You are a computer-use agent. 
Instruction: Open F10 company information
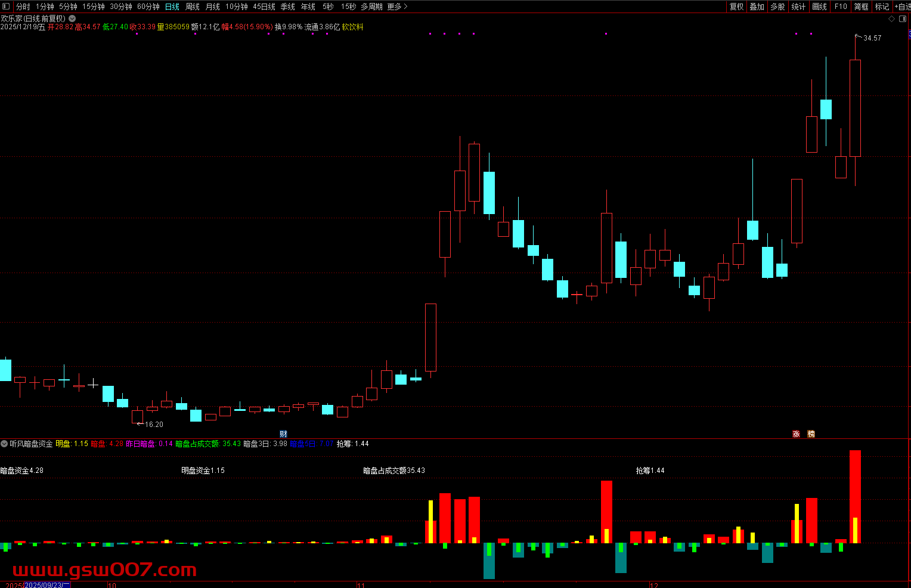[841, 7]
